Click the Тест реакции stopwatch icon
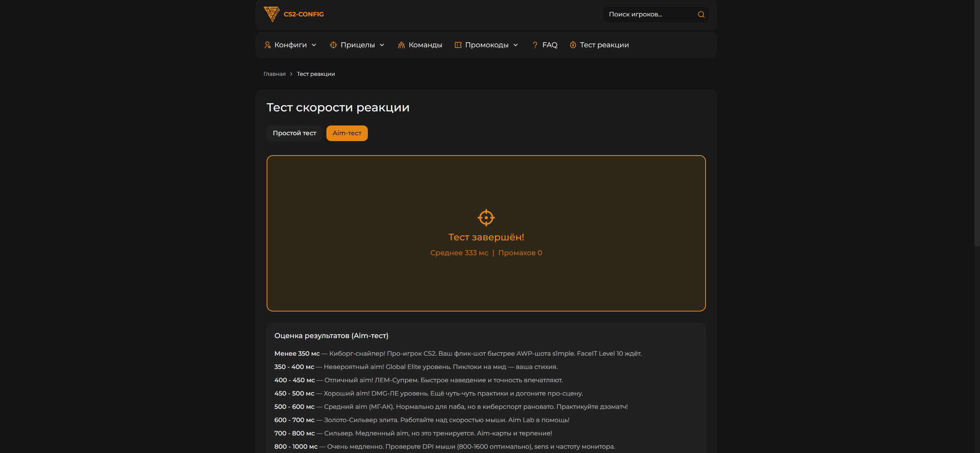This screenshot has width=980, height=453. coord(573,45)
